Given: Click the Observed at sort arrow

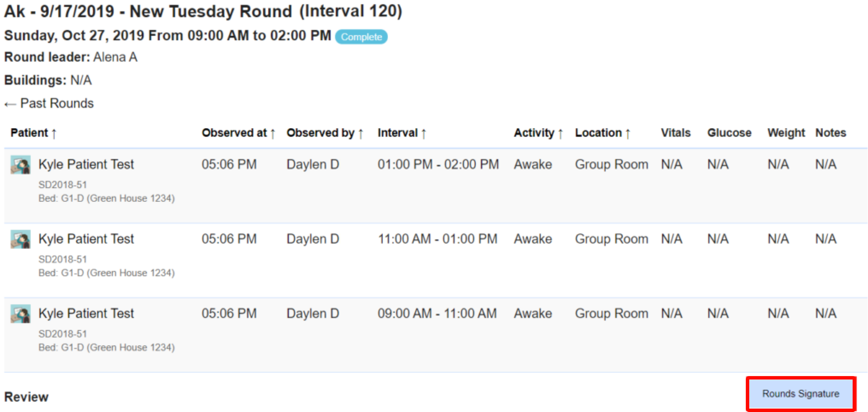Looking at the screenshot, I should pyautogui.click(x=273, y=133).
